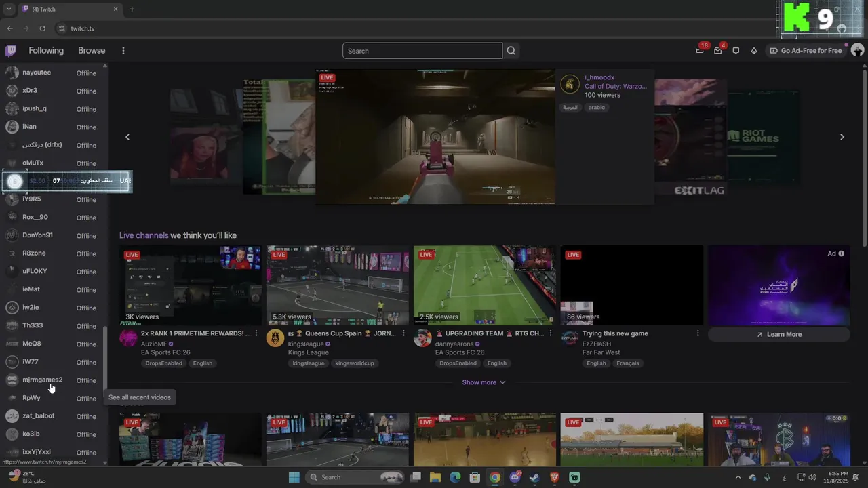Open options menu for kingsleague stream card

(403, 333)
